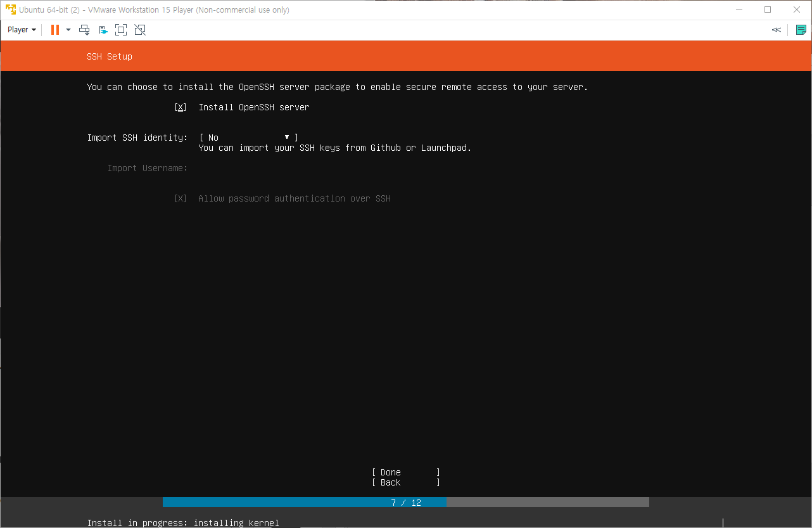Viewport: 812px width, 528px height.
Task: Click the 7 / 12 install progress bar
Action: [x=406, y=502]
